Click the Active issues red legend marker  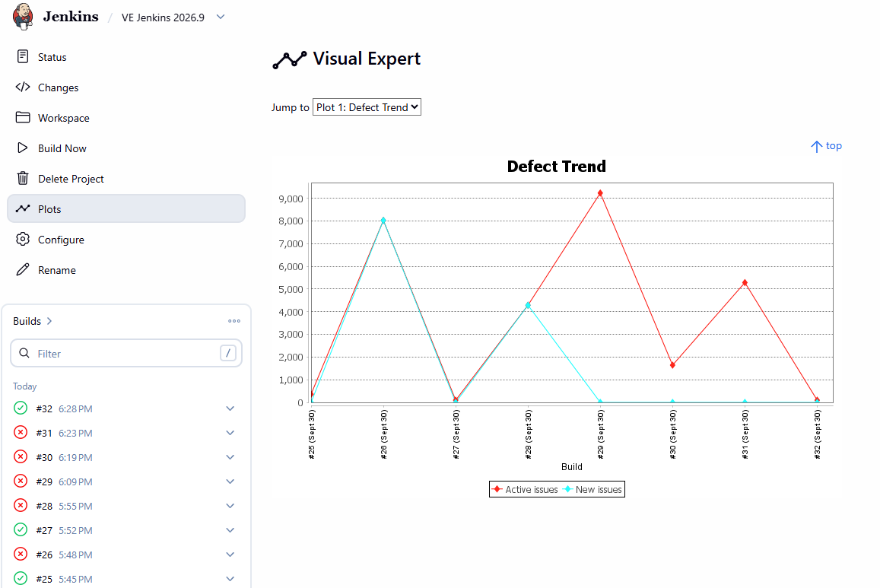point(497,489)
